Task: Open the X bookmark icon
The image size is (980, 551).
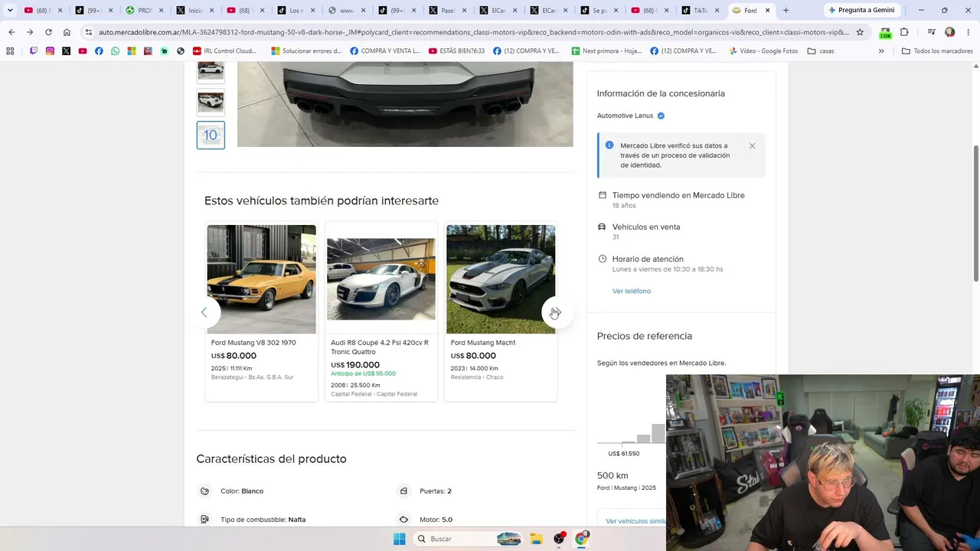Action: click(x=66, y=51)
